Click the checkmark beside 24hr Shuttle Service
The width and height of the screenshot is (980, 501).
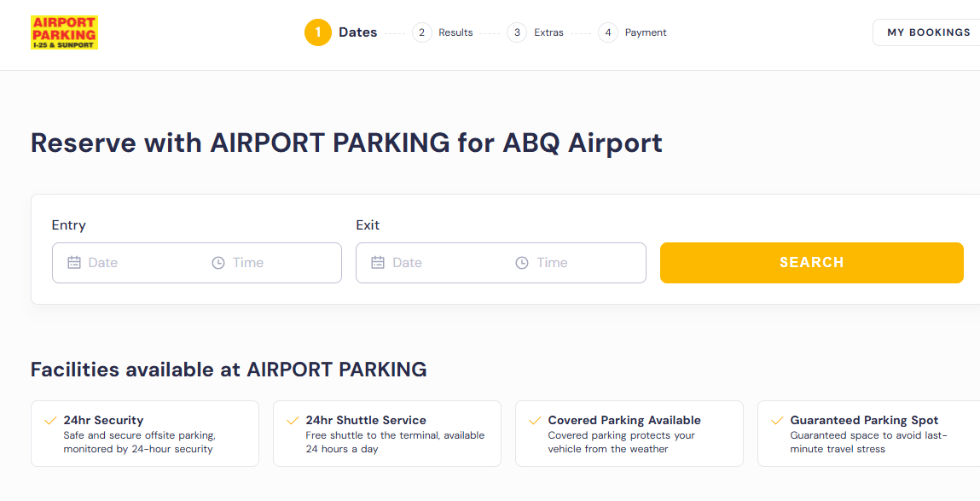[293, 420]
